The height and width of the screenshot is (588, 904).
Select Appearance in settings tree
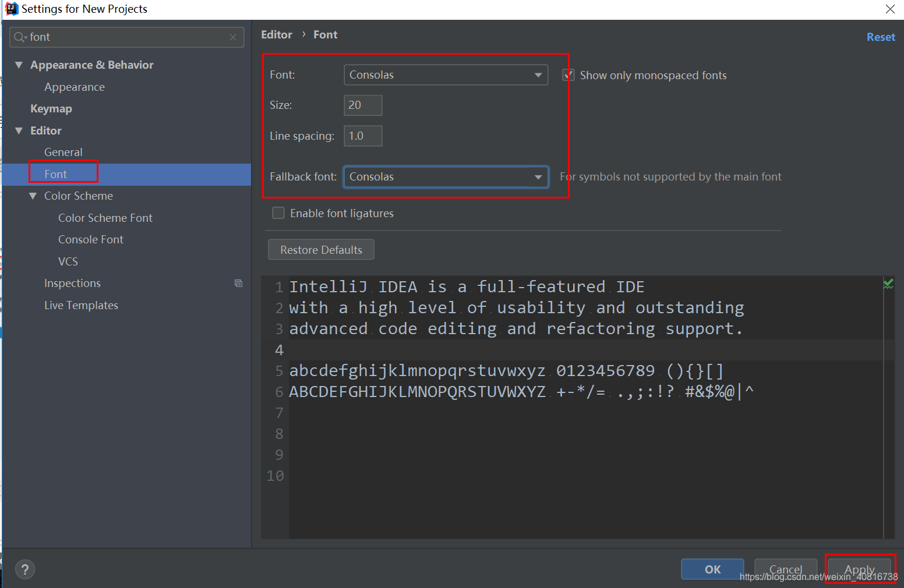pyautogui.click(x=75, y=87)
